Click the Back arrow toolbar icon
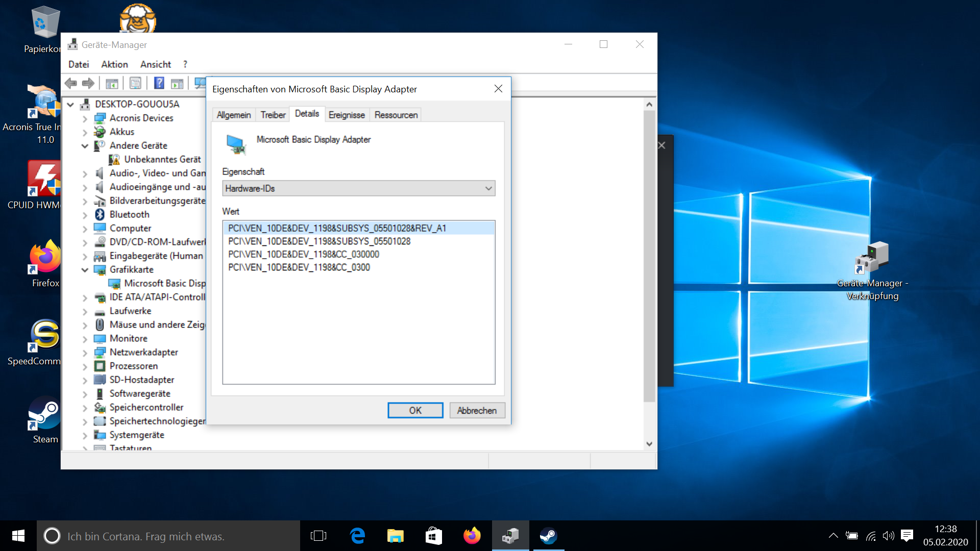This screenshot has width=980, height=551. (71, 83)
